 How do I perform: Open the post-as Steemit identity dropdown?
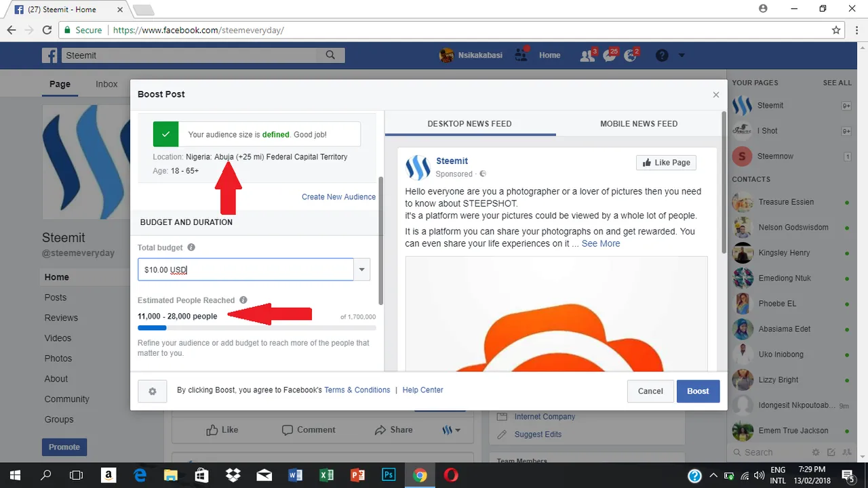point(451,430)
